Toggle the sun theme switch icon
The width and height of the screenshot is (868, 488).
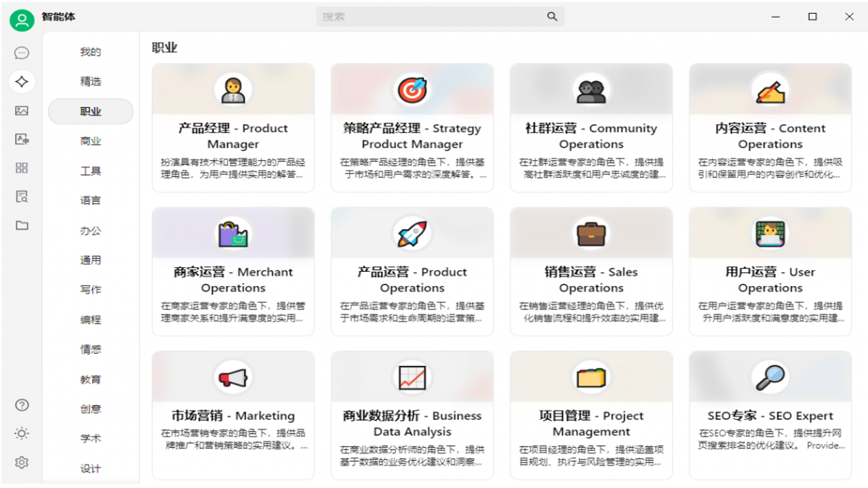tap(22, 434)
